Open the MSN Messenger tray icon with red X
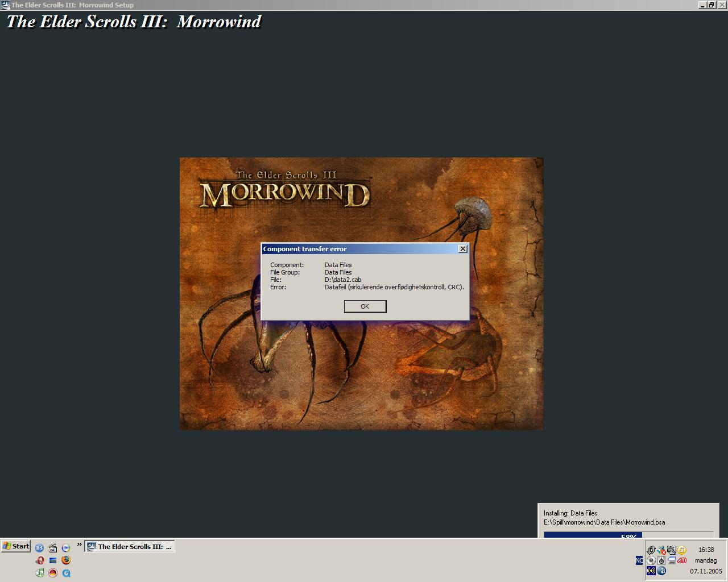 [x=661, y=550]
